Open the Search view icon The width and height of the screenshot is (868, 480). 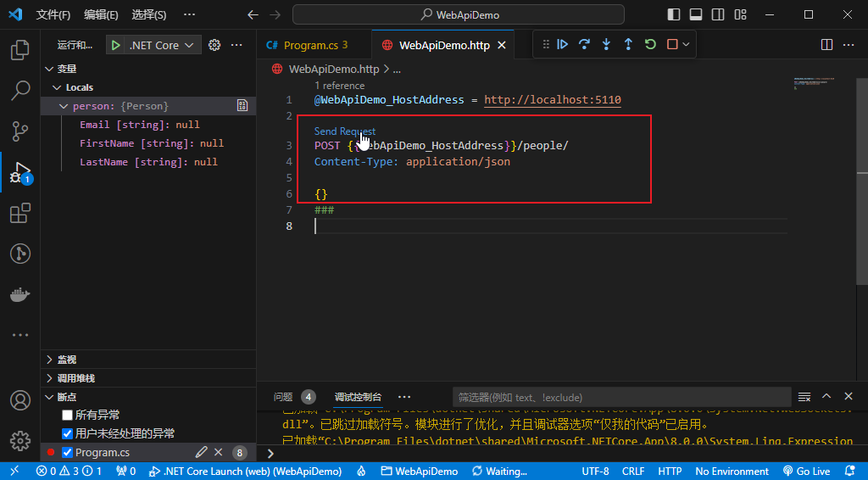[19, 90]
